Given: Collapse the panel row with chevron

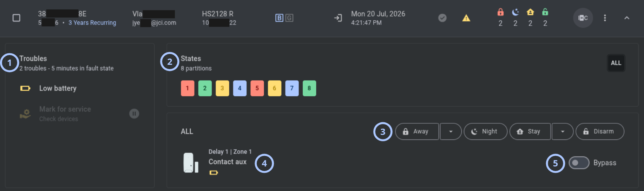Looking at the screenshot, I should (x=627, y=18).
